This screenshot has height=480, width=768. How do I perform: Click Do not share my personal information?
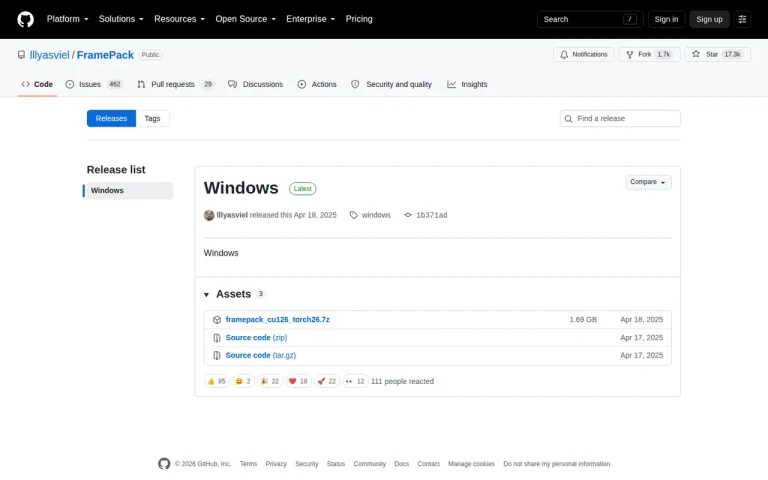click(x=556, y=464)
